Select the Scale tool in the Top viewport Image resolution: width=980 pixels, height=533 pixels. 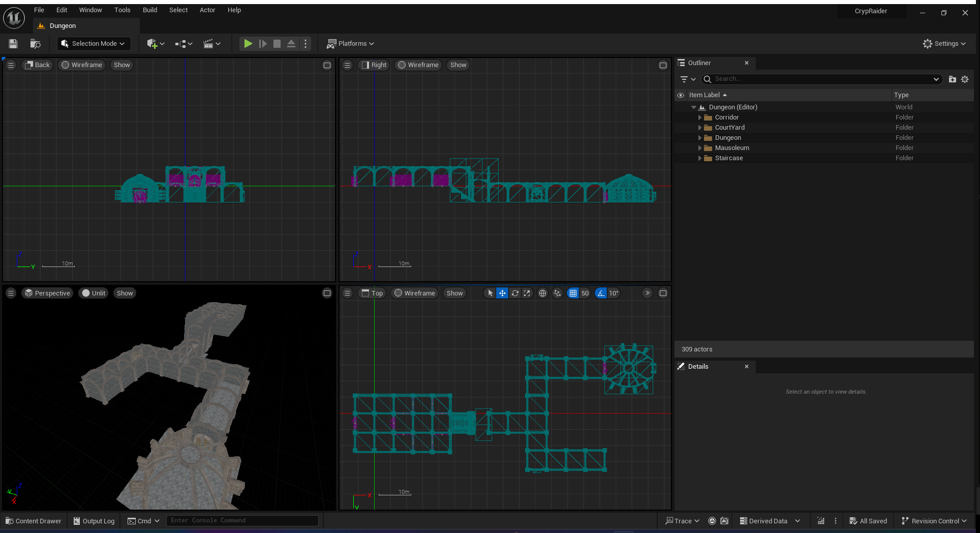click(x=527, y=293)
